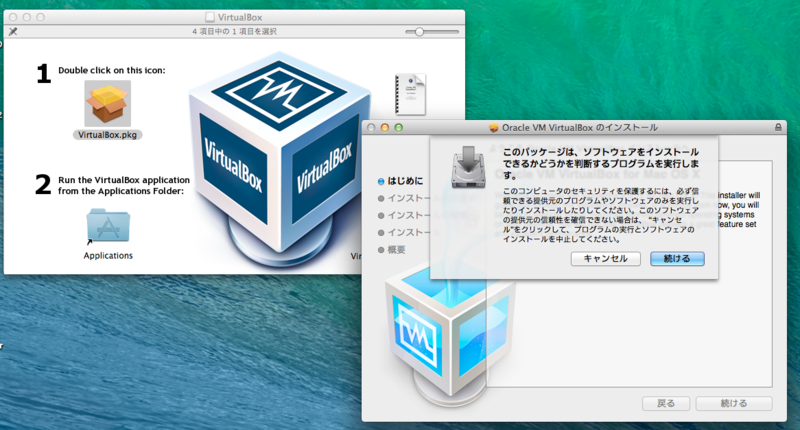Select the 概要 step in the sidebar

391,249
